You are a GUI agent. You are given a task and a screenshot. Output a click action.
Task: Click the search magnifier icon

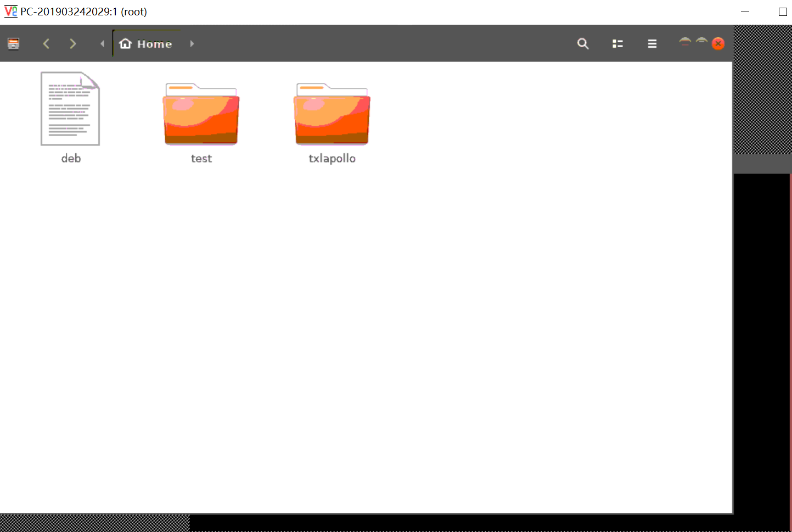(x=583, y=43)
